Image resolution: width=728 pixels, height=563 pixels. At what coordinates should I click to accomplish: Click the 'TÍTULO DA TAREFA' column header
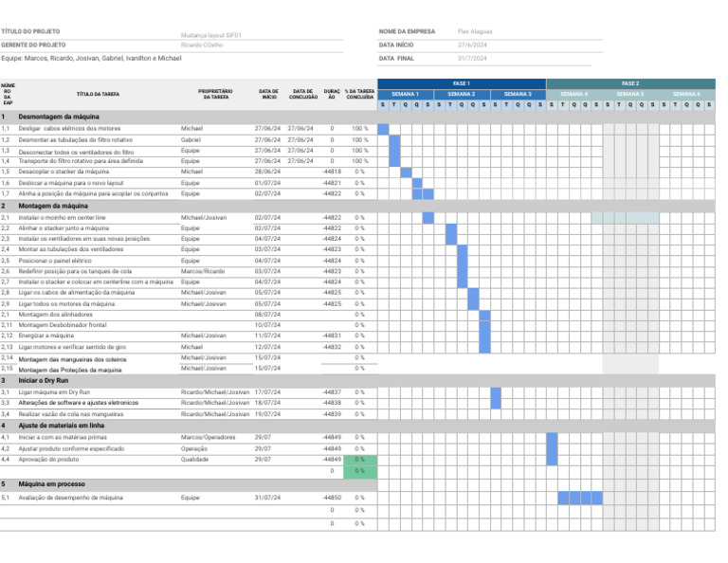tap(98, 94)
